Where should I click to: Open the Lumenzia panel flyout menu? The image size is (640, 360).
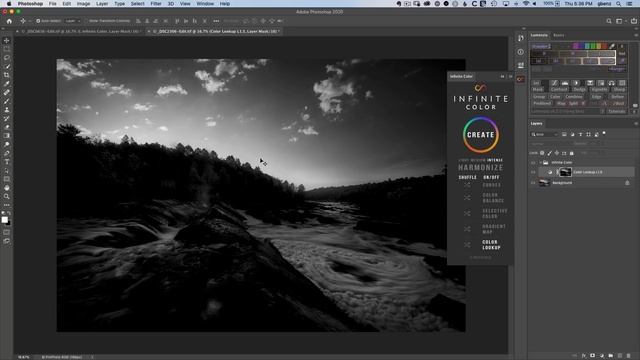[x=636, y=36]
